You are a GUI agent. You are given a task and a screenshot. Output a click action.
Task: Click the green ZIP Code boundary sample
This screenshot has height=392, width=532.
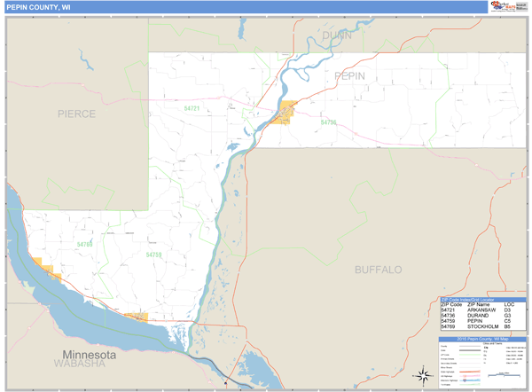coord(470,355)
